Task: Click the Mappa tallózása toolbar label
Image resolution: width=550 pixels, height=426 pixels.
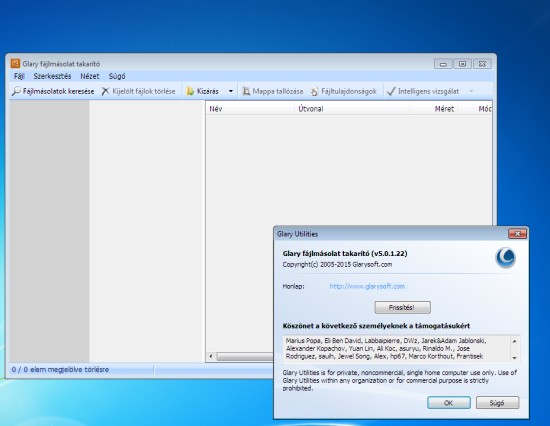Action: 278,91
